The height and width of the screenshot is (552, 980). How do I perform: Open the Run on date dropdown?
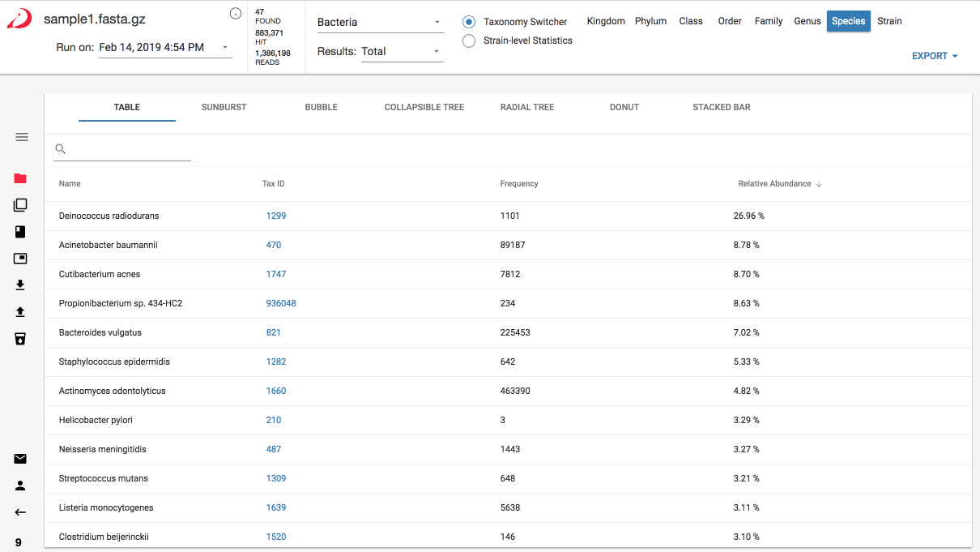pos(165,48)
